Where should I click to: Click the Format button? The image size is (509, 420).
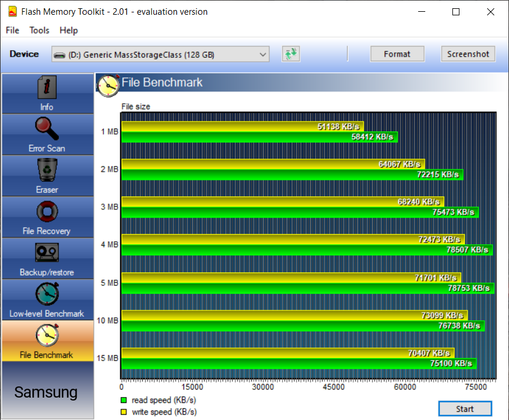click(x=397, y=54)
